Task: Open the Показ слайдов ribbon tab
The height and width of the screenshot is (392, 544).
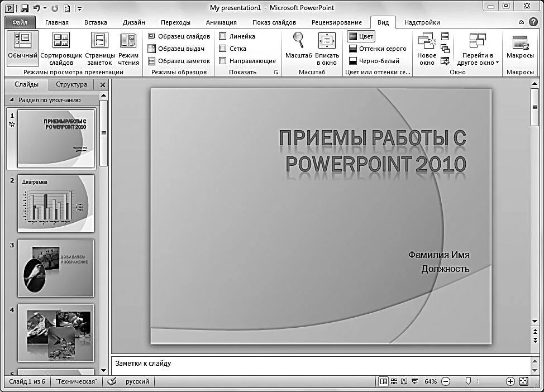Action: click(274, 22)
